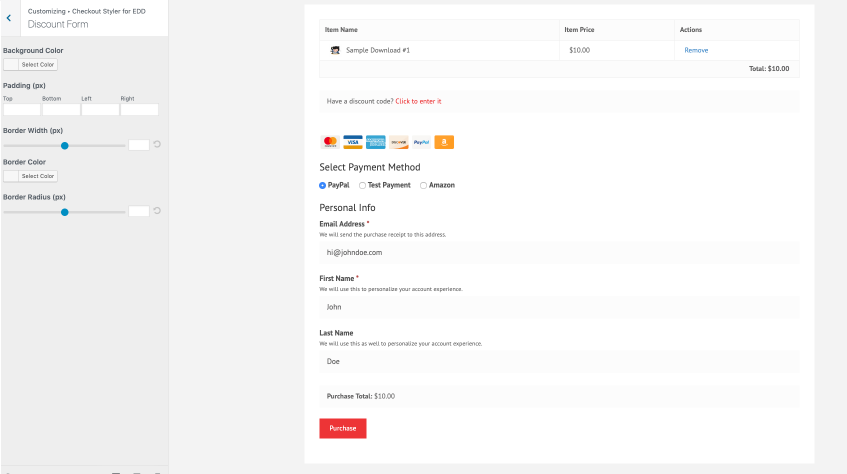Select Test Payment radio option

click(x=362, y=185)
